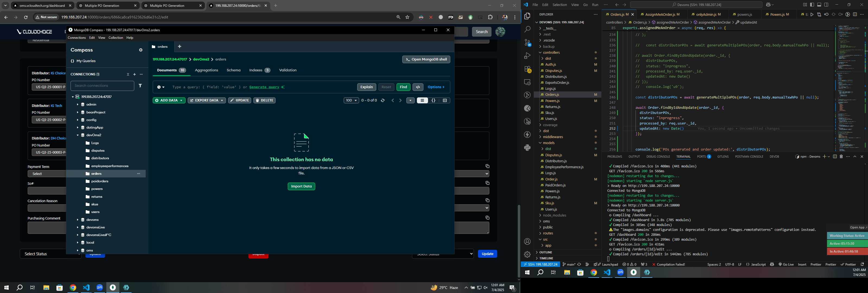Open recent queries history dropdown
Screen dimensions: 868x293
click(x=161, y=87)
